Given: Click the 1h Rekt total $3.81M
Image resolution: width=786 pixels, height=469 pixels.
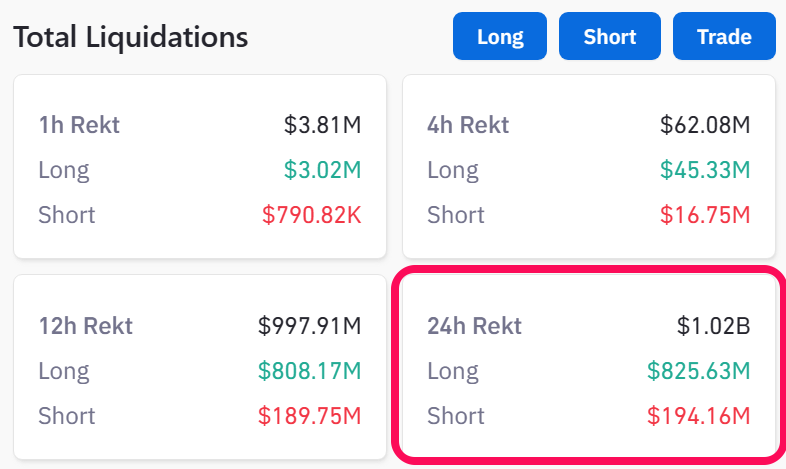Looking at the screenshot, I should (322, 125).
